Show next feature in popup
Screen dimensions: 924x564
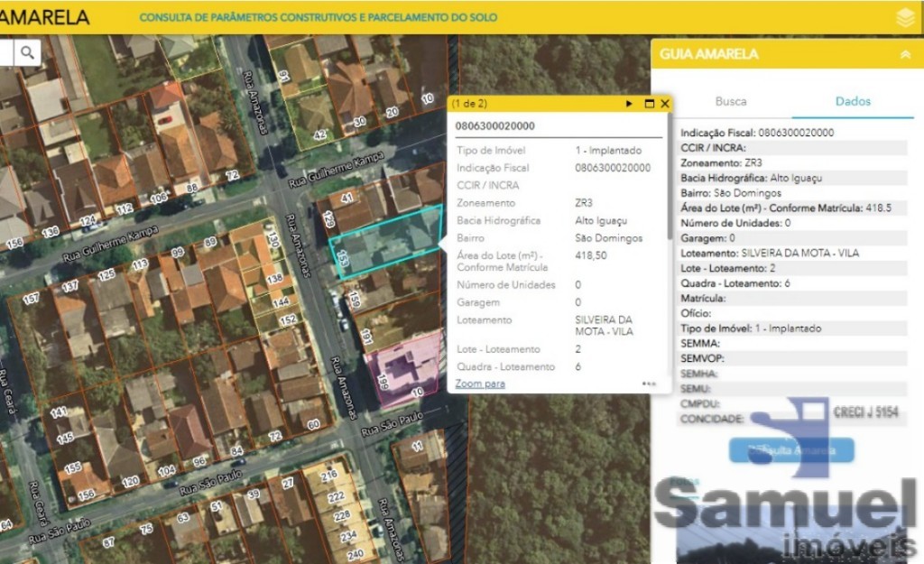click(629, 104)
